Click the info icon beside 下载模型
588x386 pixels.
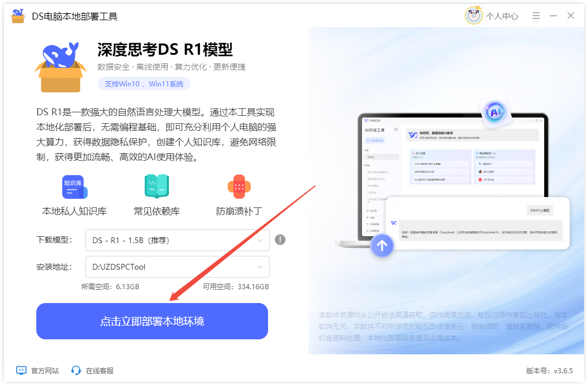tap(280, 240)
